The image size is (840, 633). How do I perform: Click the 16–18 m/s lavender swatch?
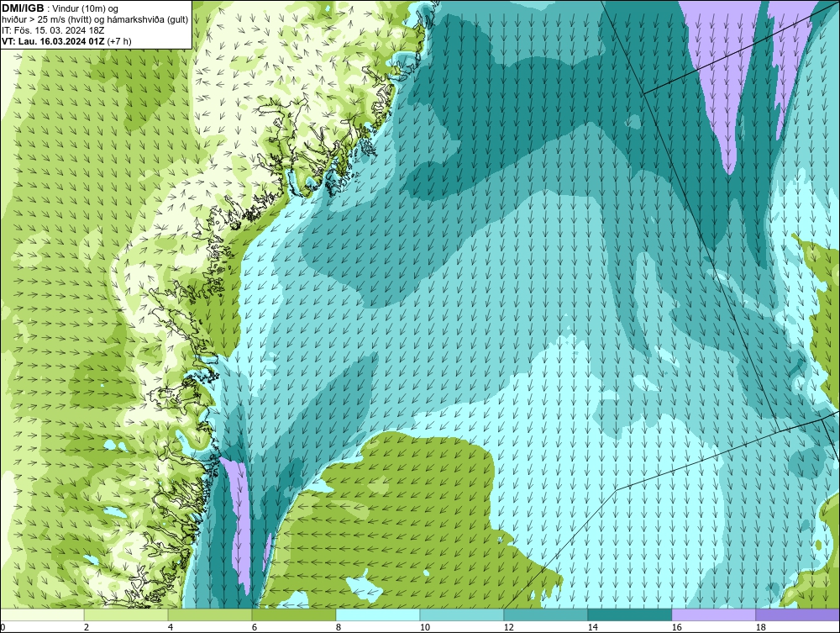click(713, 615)
